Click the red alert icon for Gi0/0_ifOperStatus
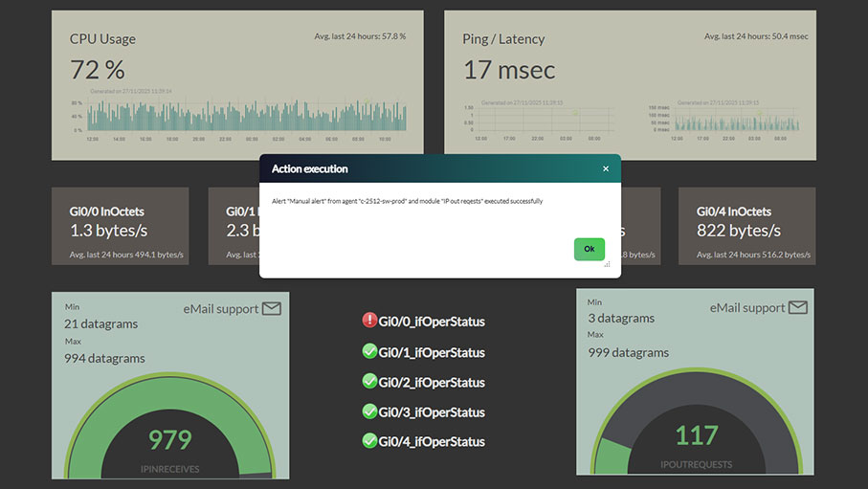Image resolution: width=868 pixels, height=489 pixels. point(369,320)
